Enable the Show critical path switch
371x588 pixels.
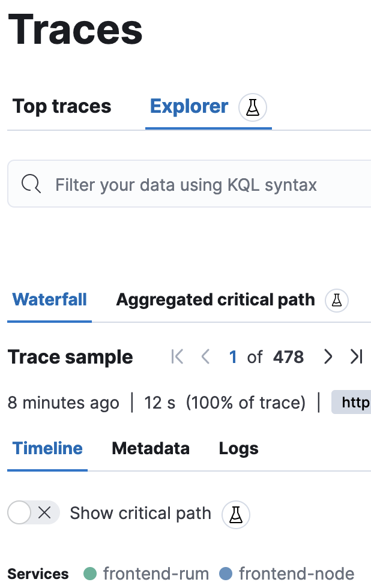[20, 512]
